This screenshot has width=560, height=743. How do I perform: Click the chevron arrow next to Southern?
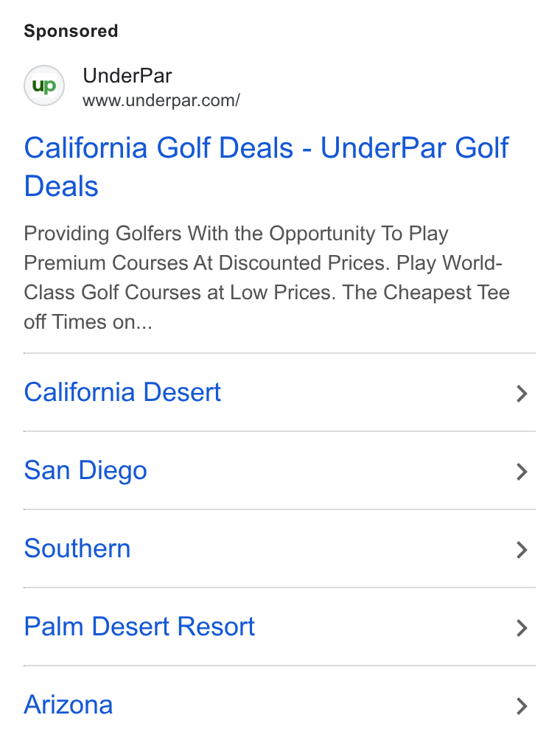coord(522,550)
